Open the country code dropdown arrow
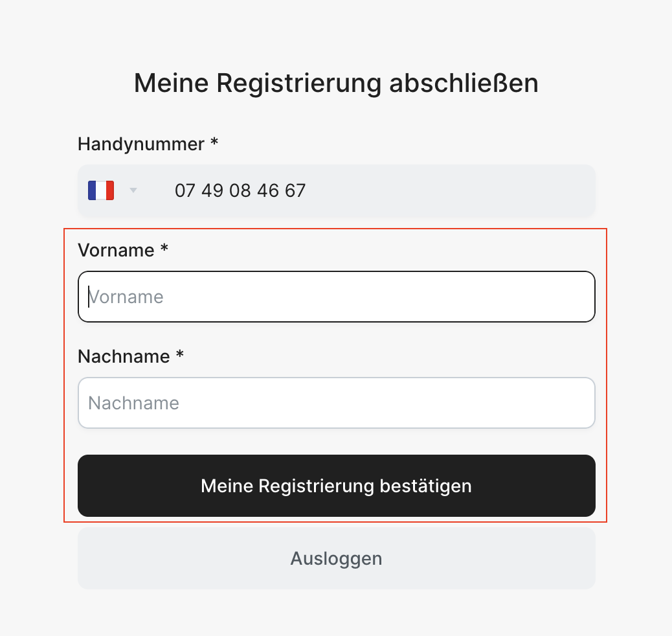 (x=133, y=190)
